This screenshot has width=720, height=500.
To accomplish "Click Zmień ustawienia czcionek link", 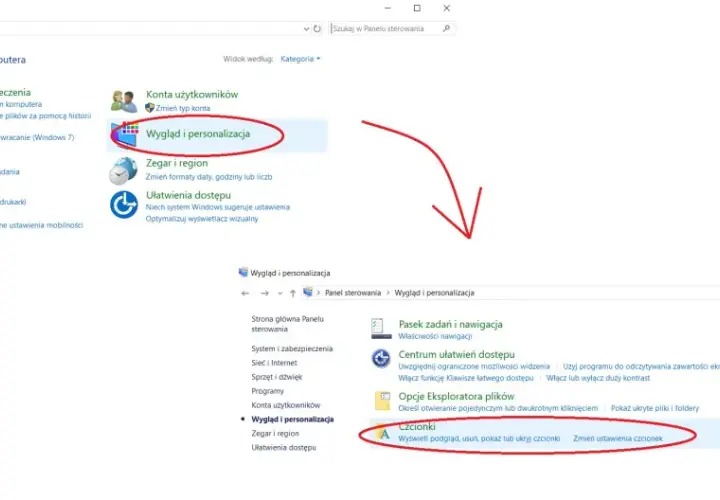I will (x=618, y=439).
